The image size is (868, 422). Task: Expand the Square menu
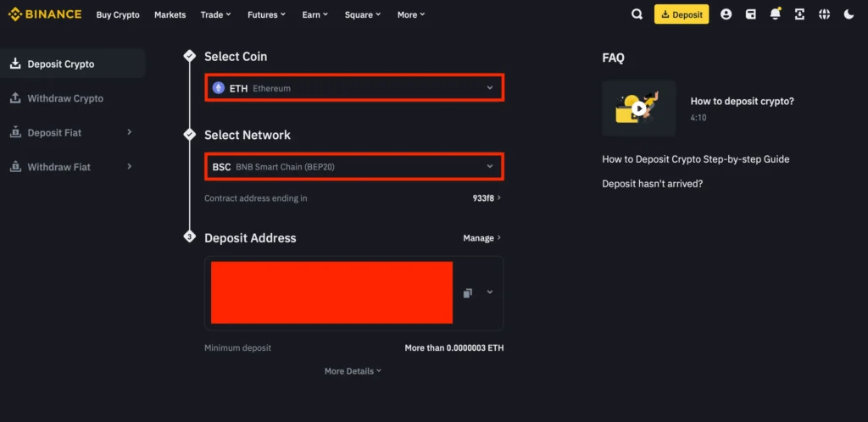(363, 15)
